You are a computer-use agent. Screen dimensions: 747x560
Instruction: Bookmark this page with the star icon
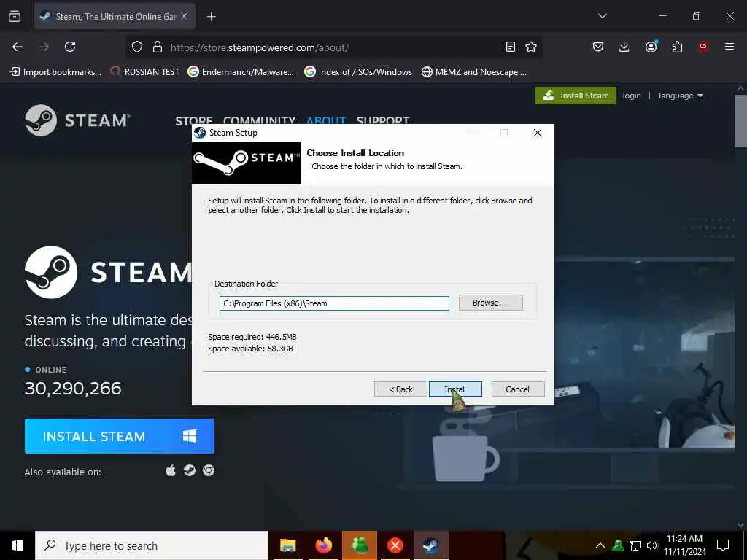[531, 47]
